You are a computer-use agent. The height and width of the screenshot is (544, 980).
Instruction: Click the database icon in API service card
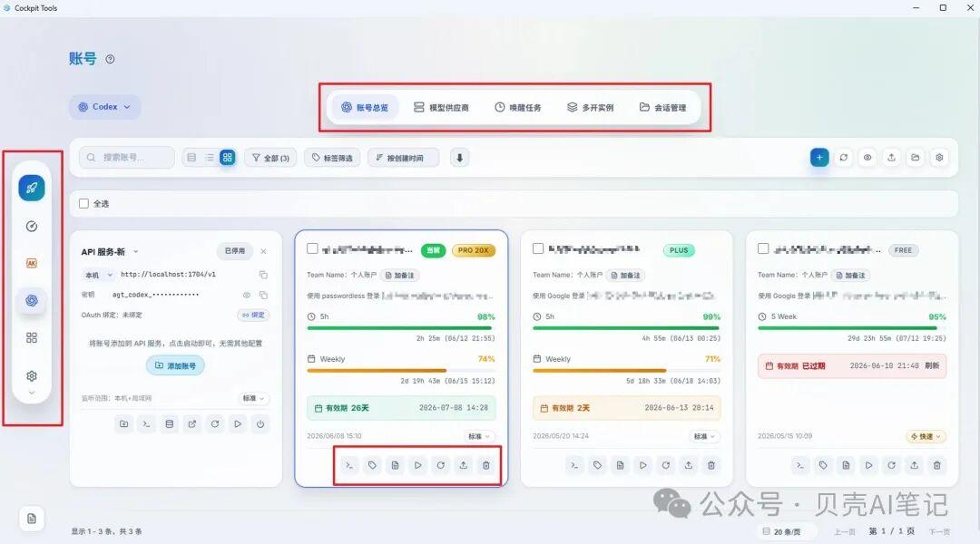169,424
